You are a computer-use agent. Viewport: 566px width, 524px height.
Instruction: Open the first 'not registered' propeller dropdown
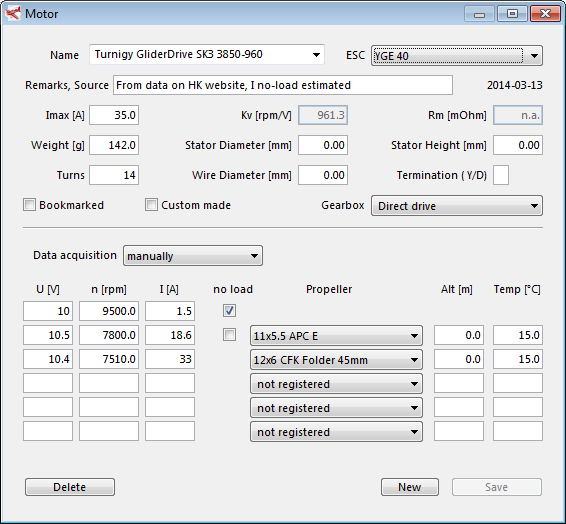click(336, 384)
